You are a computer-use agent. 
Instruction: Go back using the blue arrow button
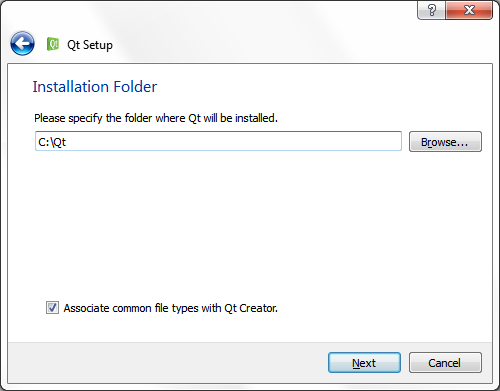(22, 43)
